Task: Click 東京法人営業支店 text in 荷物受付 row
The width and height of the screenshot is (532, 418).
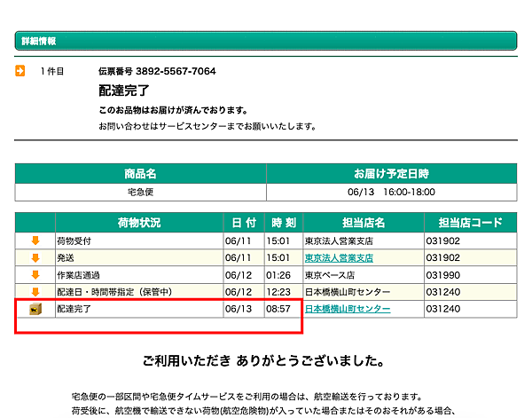Action: tap(339, 241)
